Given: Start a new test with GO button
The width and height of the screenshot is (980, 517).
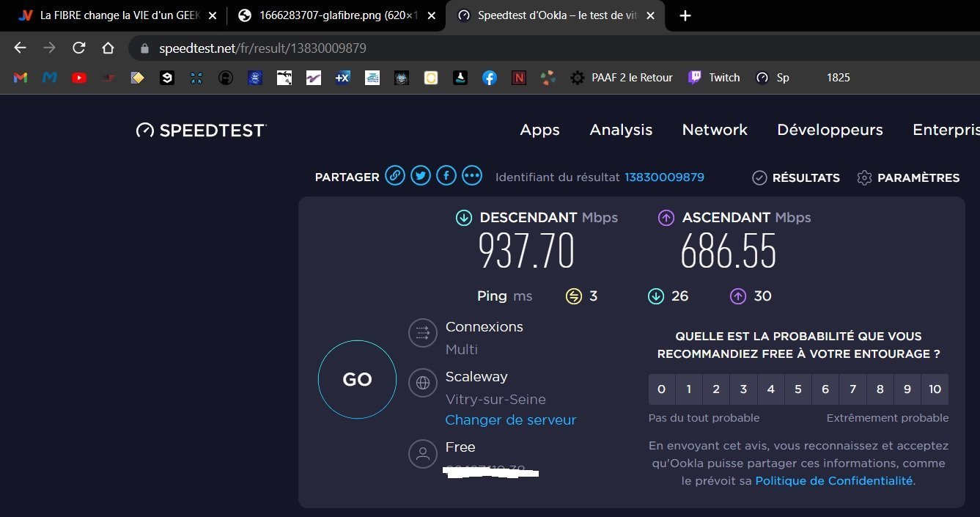Looking at the screenshot, I should click(x=357, y=380).
